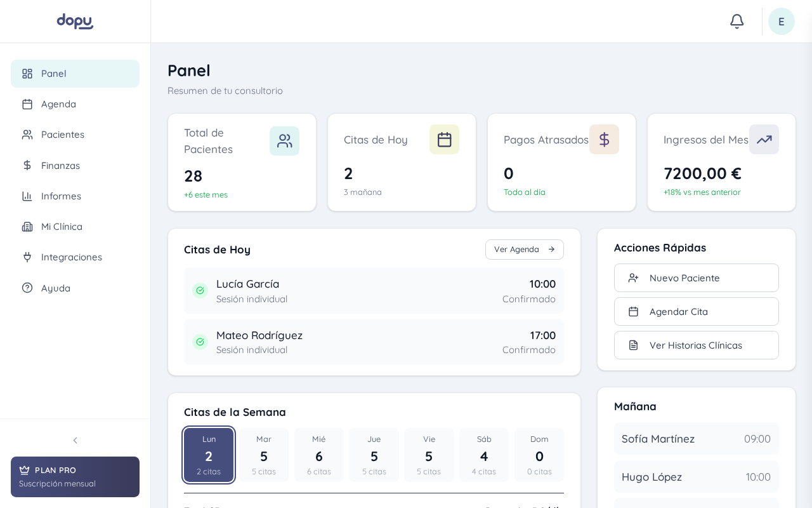Viewport: 812px width, 508px height.
Task: Open Finanzas section
Action: coord(75,166)
